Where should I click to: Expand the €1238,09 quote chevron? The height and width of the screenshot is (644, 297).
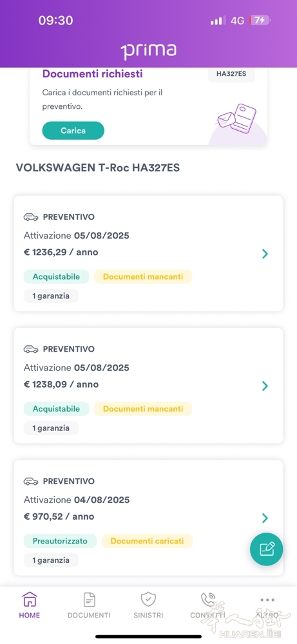tap(265, 386)
